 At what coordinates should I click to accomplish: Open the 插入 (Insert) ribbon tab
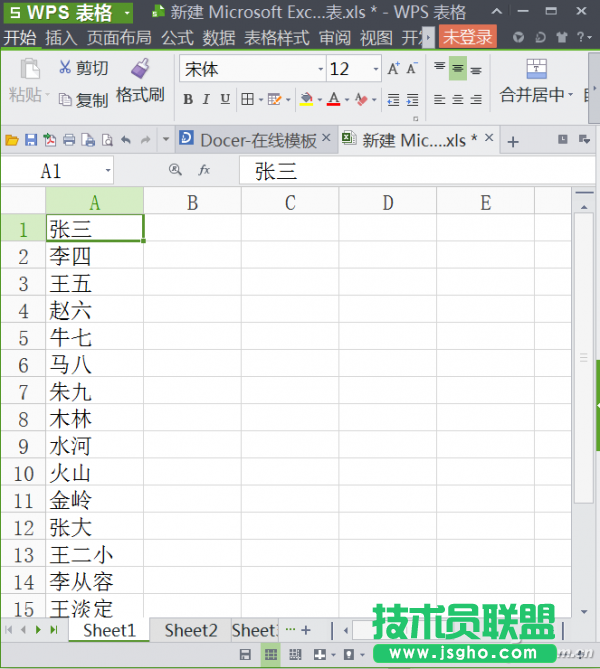[x=61, y=38]
